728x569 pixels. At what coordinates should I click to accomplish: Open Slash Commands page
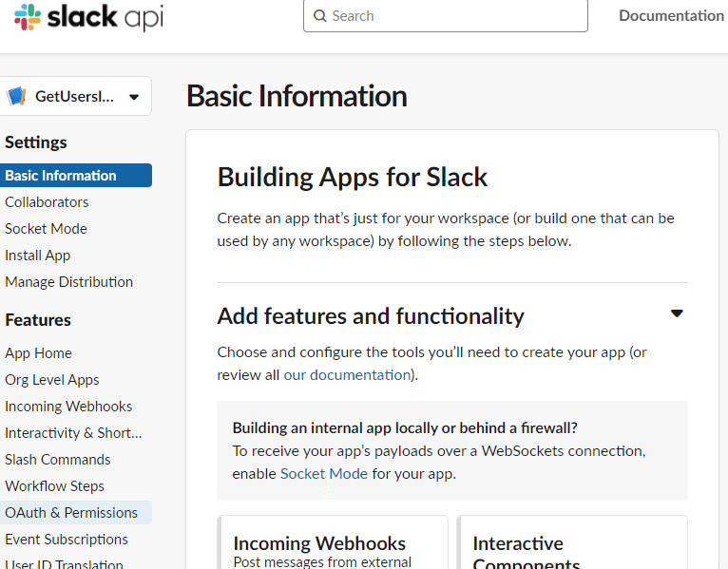click(58, 460)
